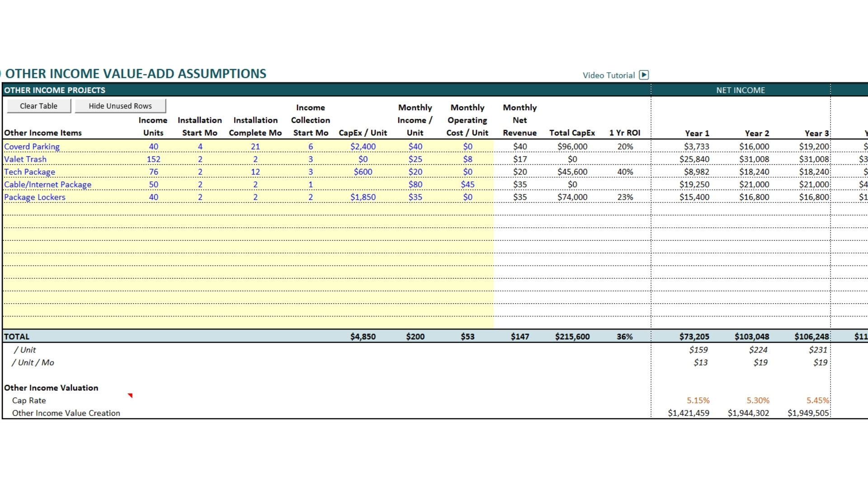Select Cable/Internet Package item cell
Image resolution: width=868 pixels, height=488 pixels.
(48, 184)
